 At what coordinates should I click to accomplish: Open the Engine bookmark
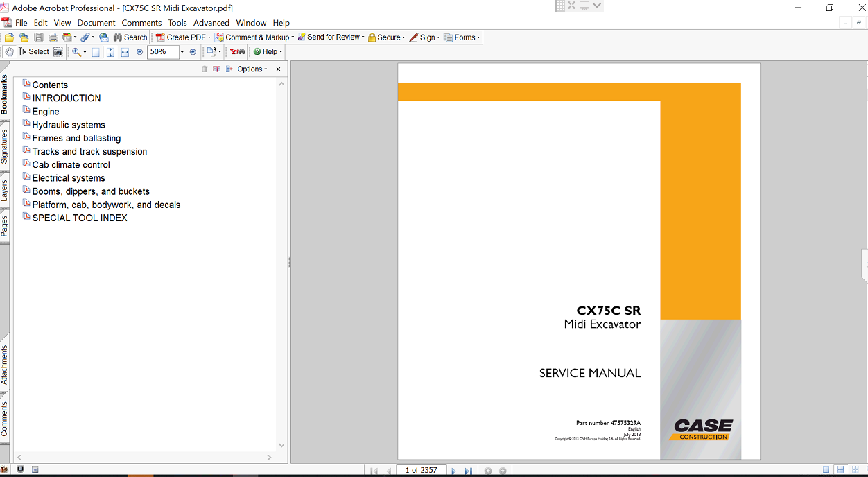pos(46,112)
